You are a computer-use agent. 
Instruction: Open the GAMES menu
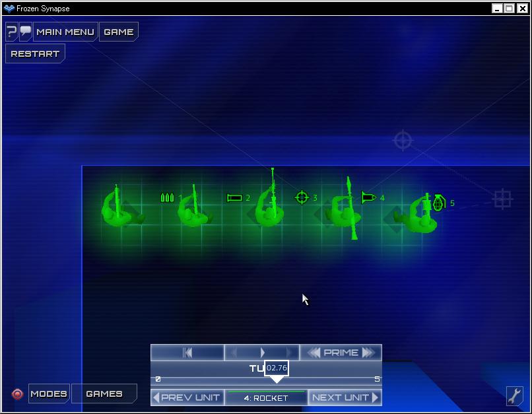(104, 394)
